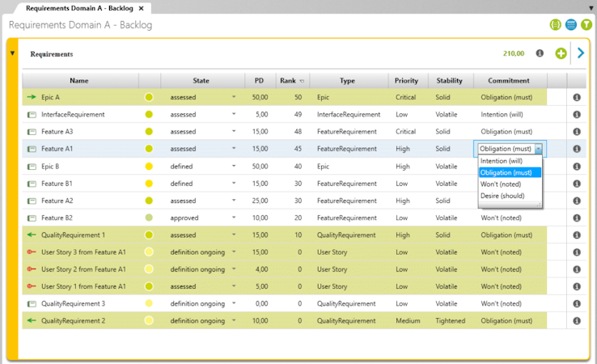The width and height of the screenshot is (597, 364).
Task: Collapse the Requirements section triangle
Action: tap(12, 53)
